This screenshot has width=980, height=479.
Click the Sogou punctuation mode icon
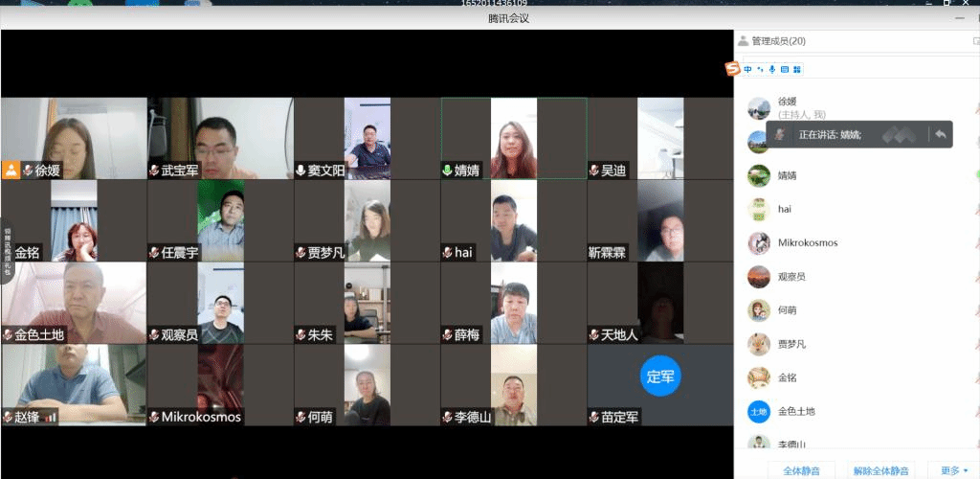click(x=761, y=69)
